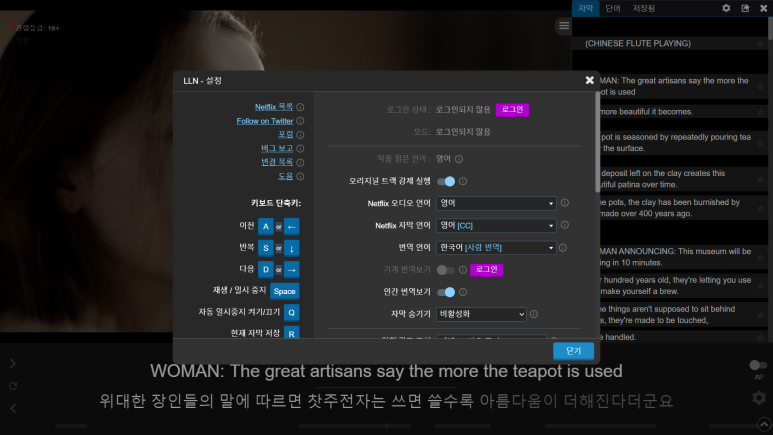Open the Follow on Twitter link

coord(265,121)
